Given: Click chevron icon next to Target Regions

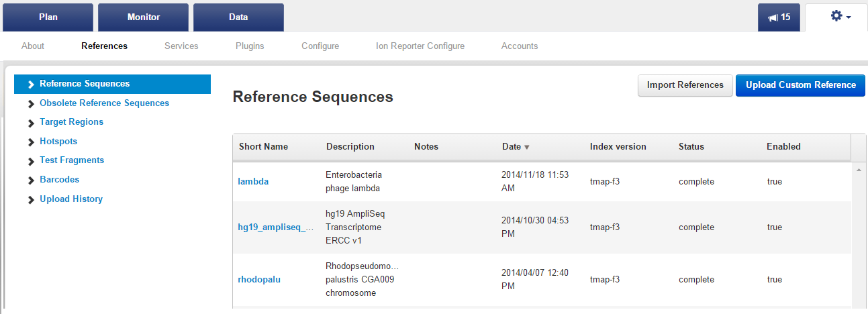Looking at the screenshot, I should [x=31, y=123].
